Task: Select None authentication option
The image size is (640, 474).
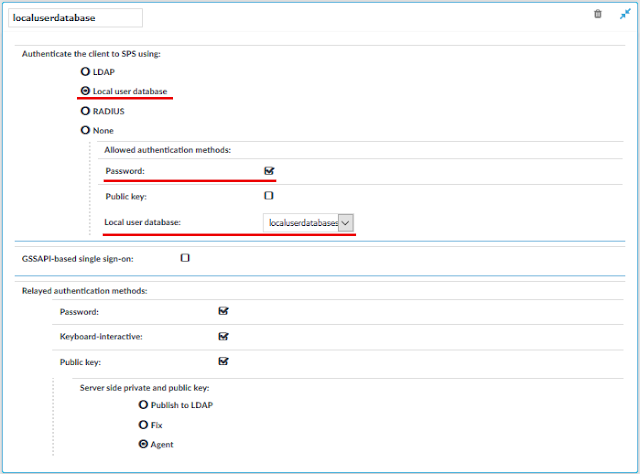Action: click(x=85, y=130)
